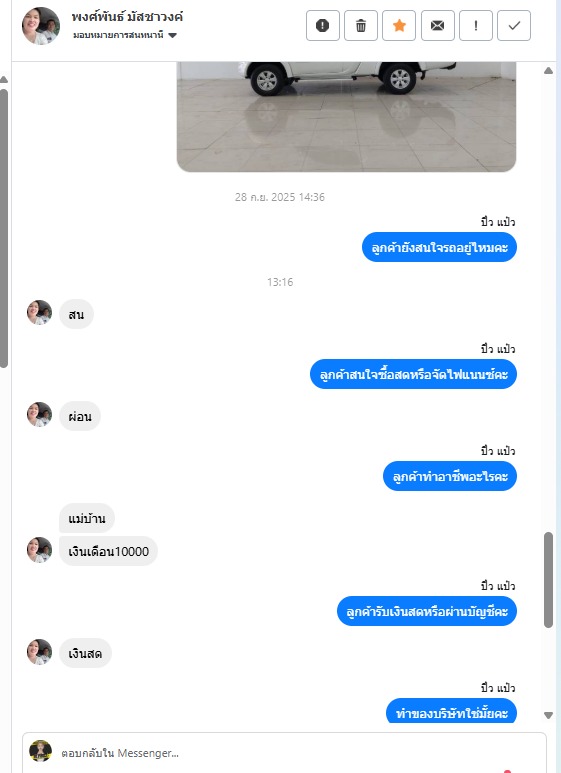Mark conversation unread with envelope icon
The height and width of the screenshot is (773, 561).
click(437, 25)
